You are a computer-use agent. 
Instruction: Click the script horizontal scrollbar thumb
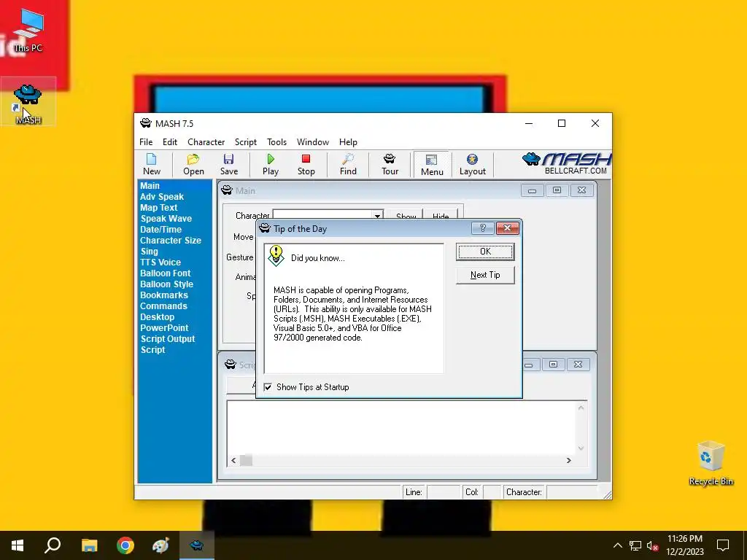246,461
